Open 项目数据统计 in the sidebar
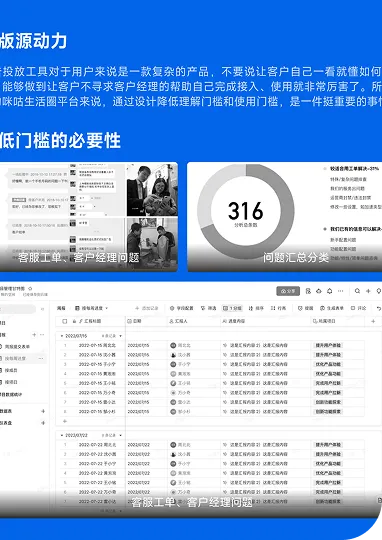The width and height of the screenshot is (382, 540). point(11,394)
